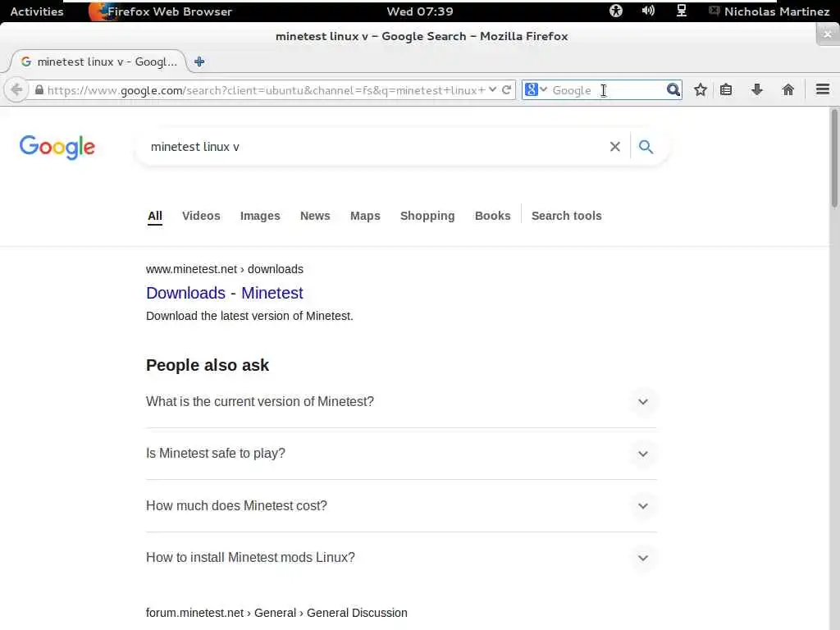
Task: Clear the Google search box with X
Action: tap(615, 146)
